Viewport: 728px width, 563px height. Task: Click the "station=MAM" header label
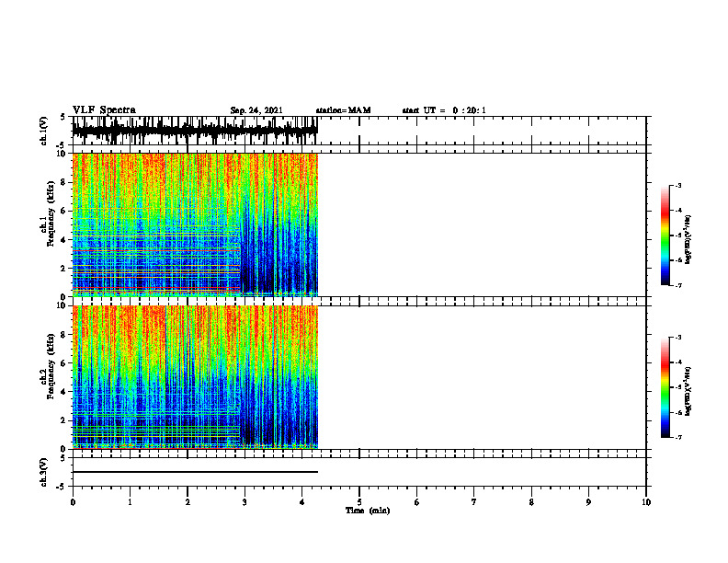[343, 110]
